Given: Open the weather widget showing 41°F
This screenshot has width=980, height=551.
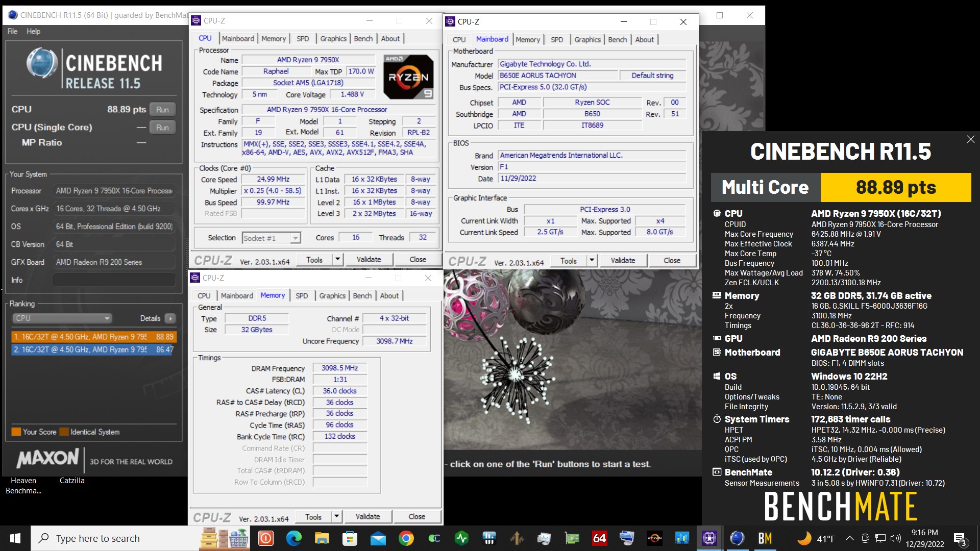Looking at the screenshot, I should click(816, 538).
